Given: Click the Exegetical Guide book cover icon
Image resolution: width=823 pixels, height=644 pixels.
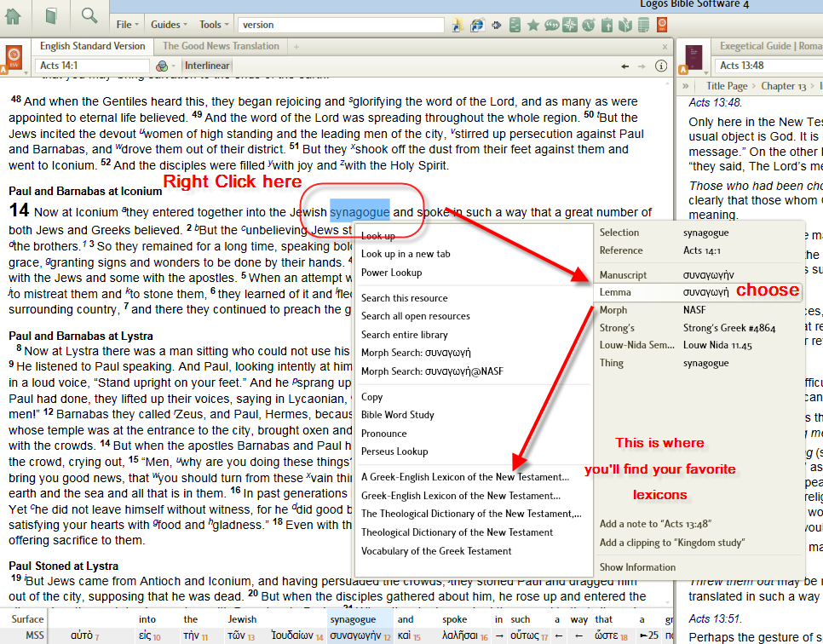Looking at the screenshot, I should 694,57.
